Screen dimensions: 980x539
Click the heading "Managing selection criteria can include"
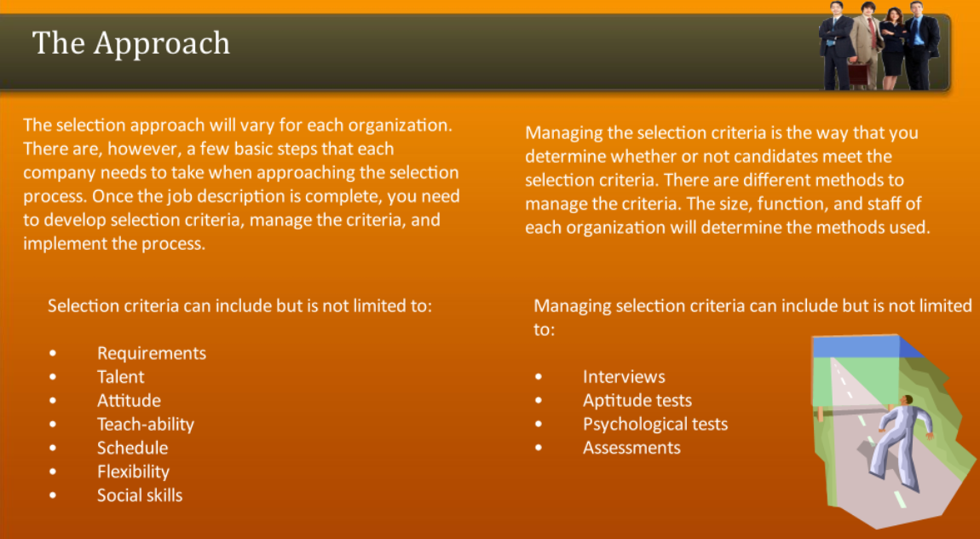pos(752,305)
